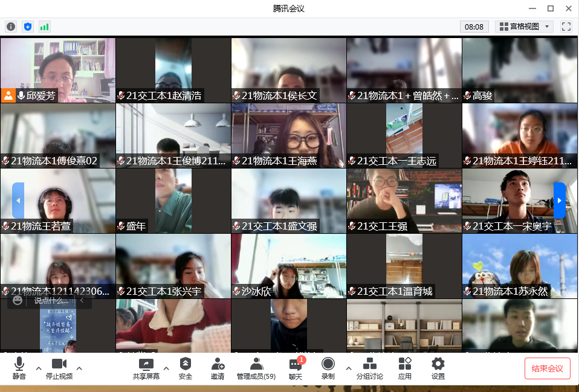Click muted mic icon for 21物流王若萱

pyautogui.click(x=5, y=226)
